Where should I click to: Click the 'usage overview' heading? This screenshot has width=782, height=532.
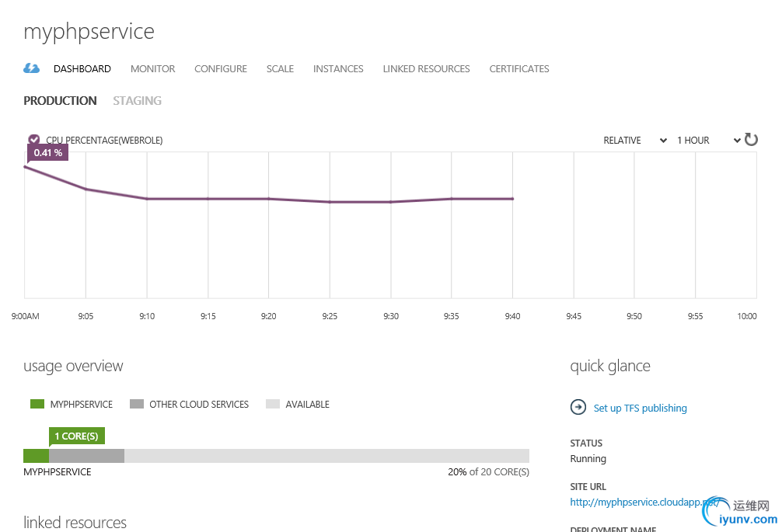[x=73, y=366]
